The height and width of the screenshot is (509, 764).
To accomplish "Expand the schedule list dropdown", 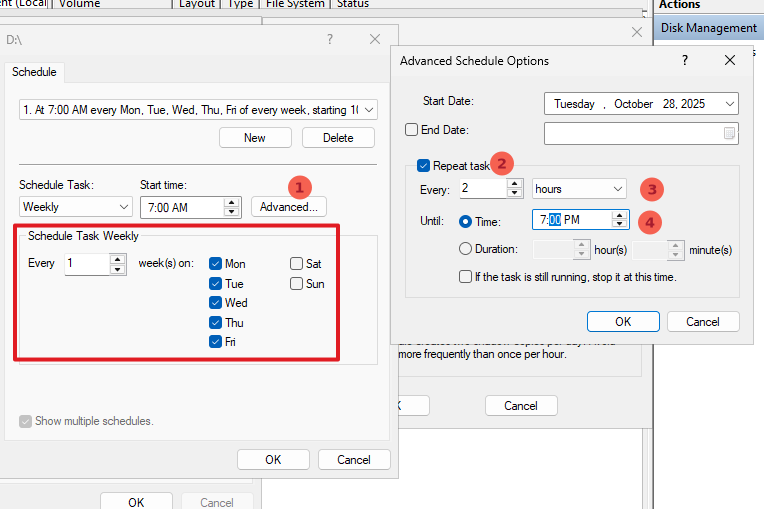I will [370, 109].
